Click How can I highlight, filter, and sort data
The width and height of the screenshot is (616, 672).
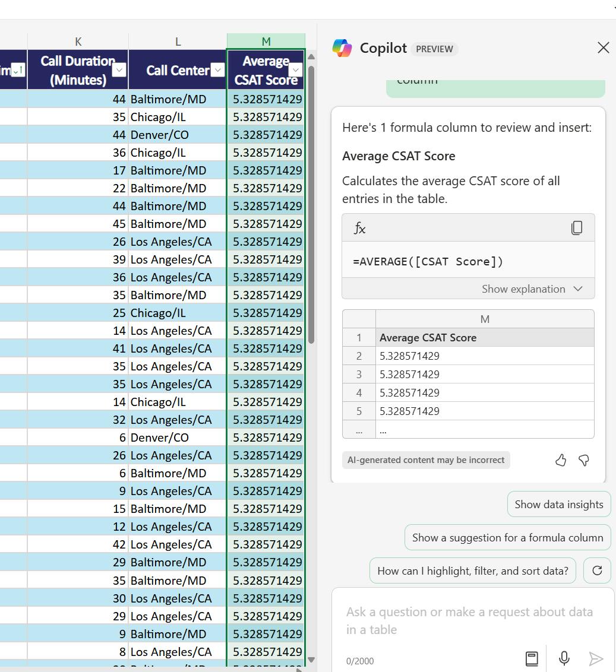[473, 570]
